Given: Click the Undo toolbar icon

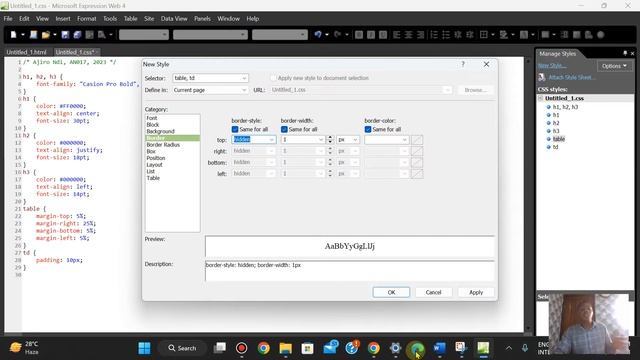Looking at the screenshot, I should click(x=318, y=35).
